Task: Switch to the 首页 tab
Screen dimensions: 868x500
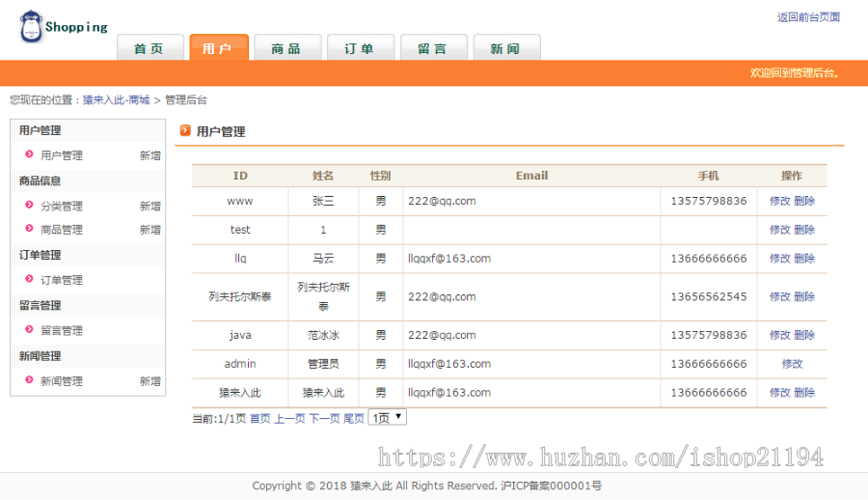Action: (x=150, y=47)
